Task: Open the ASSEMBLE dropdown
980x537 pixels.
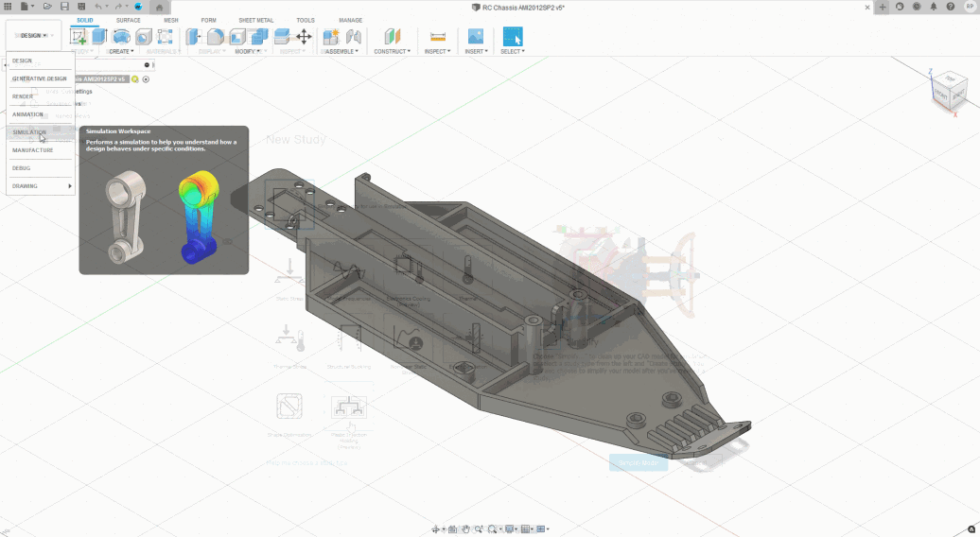Action: coord(341,51)
